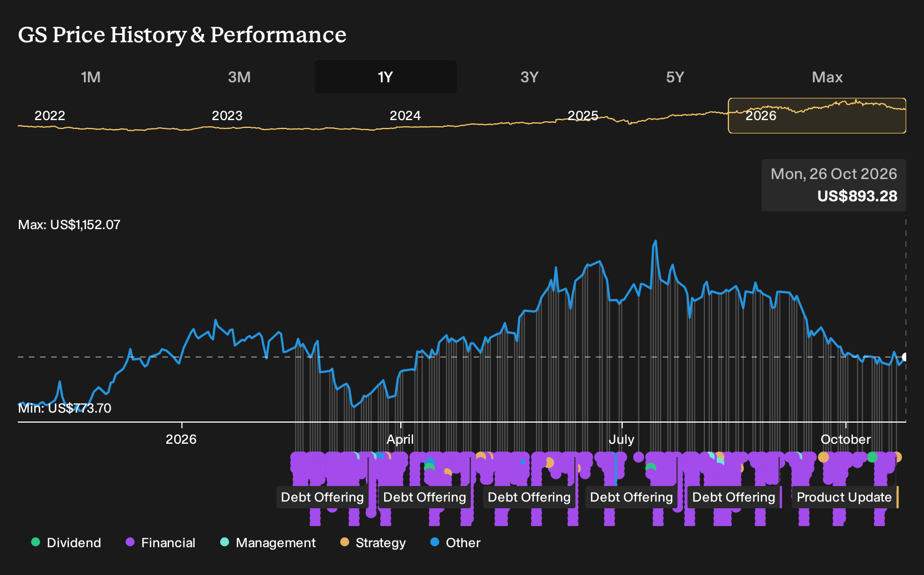Click the highlighted 2026 range selector window

click(x=817, y=116)
